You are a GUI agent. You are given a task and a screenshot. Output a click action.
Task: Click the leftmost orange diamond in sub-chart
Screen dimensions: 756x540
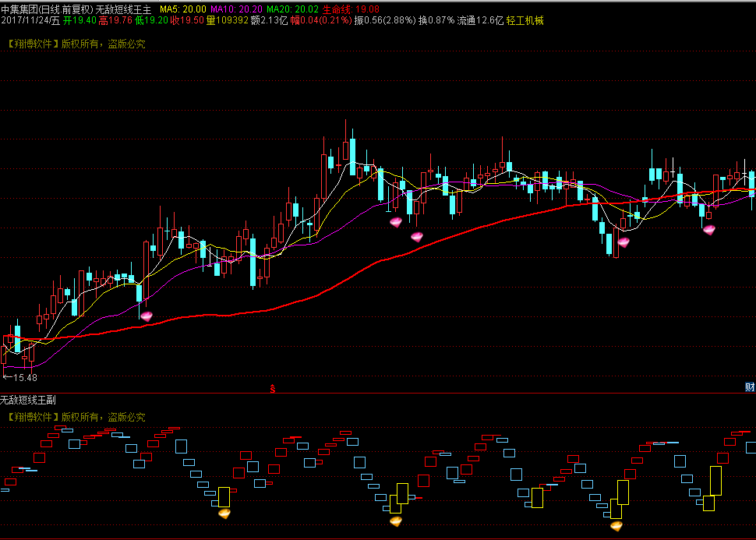click(x=224, y=514)
